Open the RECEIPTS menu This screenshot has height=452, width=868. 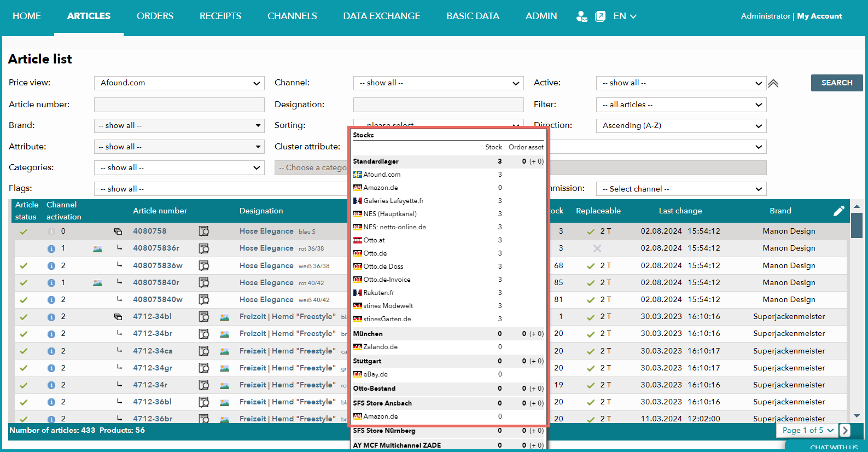click(220, 16)
